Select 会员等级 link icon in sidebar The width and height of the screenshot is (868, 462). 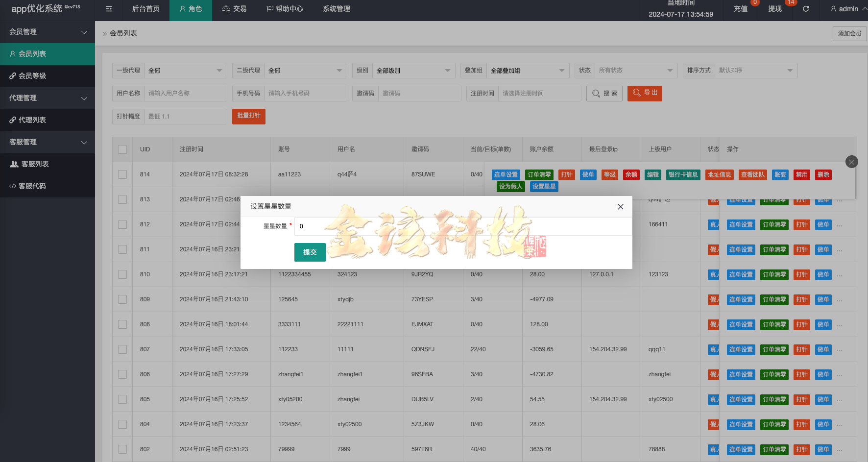(12, 76)
